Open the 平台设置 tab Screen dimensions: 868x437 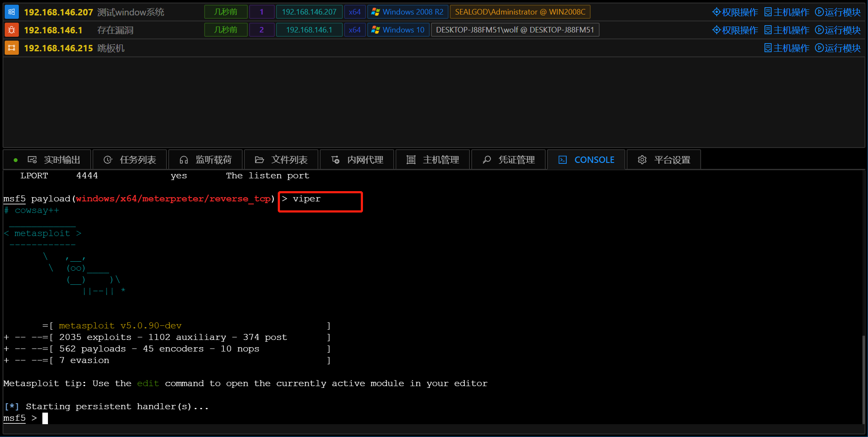664,159
